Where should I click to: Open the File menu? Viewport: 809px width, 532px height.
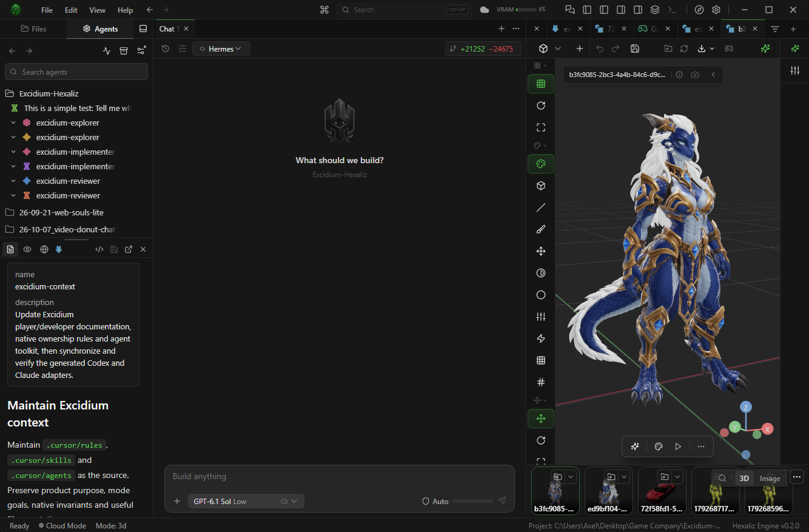[47, 10]
